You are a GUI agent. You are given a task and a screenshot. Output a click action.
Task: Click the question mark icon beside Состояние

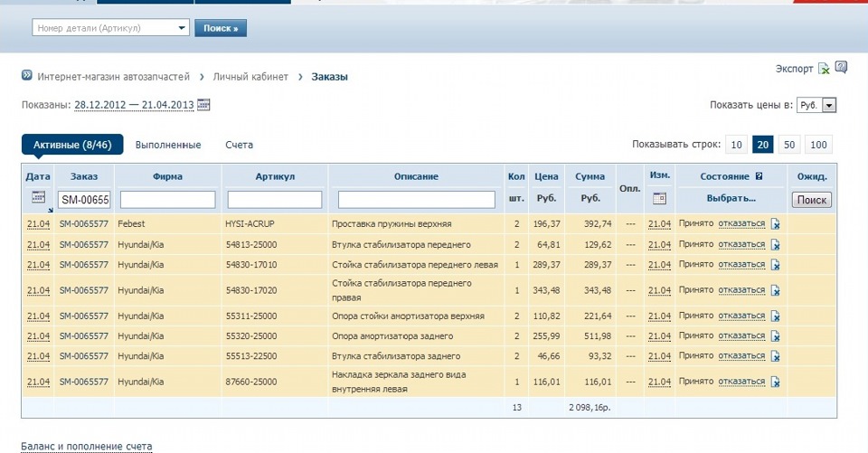759,176
